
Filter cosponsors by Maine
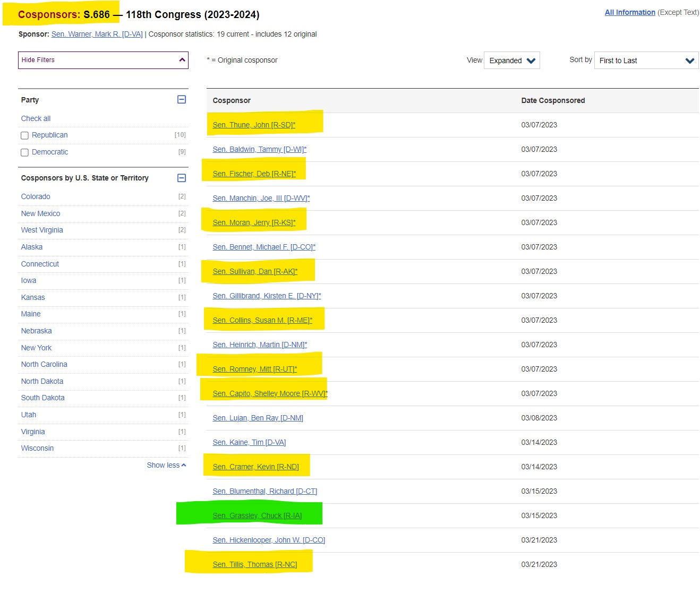pyautogui.click(x=31, y=314)
